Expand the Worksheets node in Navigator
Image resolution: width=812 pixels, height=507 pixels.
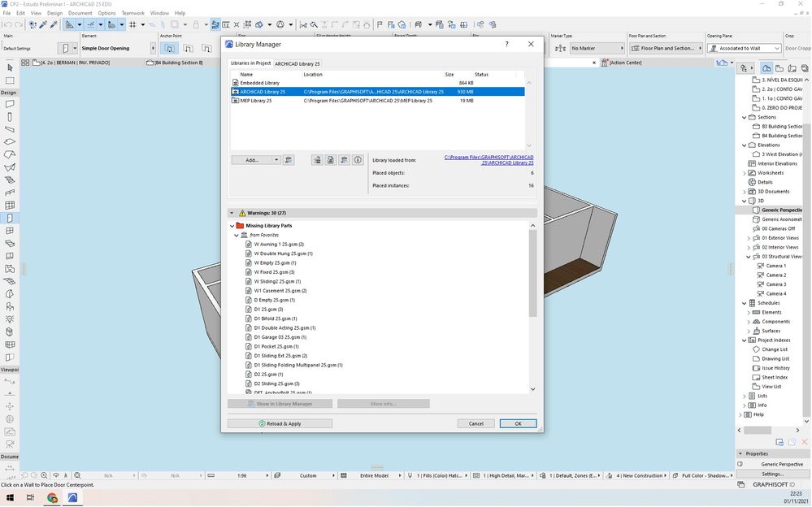745,173
